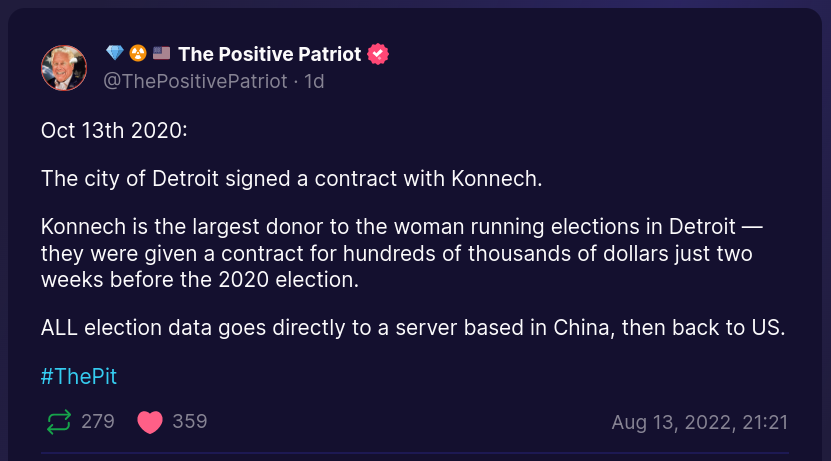The height and width of the screenshot is (461, 831).
Task: Click the sentence starting "ALL election data"
Action: pyautogui.click(x=413, y=328)
